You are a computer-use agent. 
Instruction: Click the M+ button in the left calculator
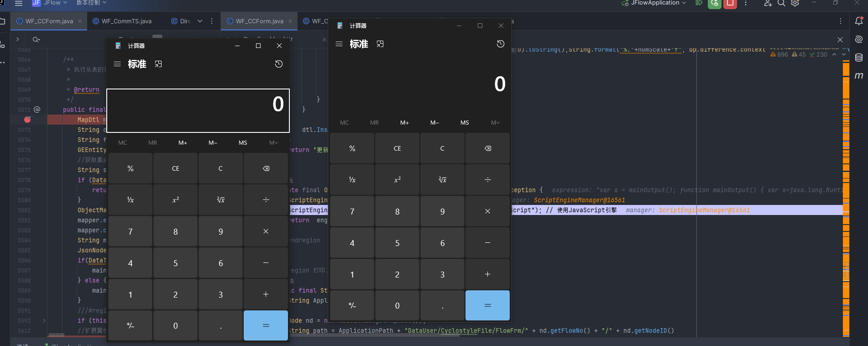click(x=183, y=143)
